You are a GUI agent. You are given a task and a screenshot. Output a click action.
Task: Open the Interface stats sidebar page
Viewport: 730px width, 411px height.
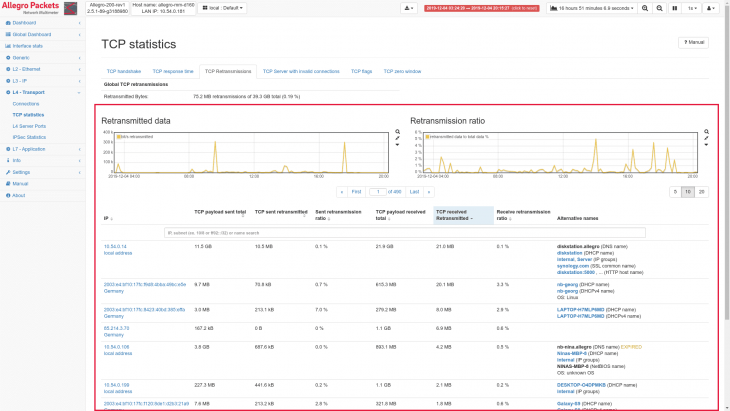[x=27, y=46]
